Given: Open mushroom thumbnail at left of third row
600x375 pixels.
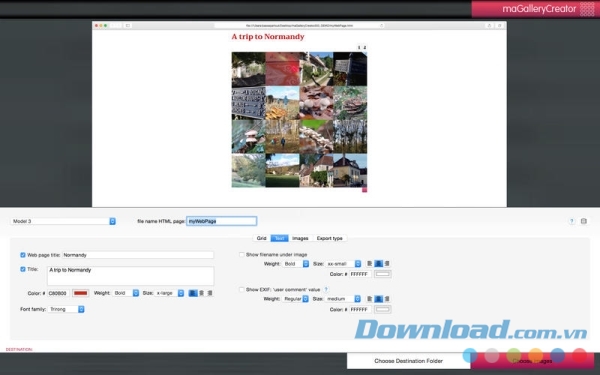Looking at the screenshot, I should pos(248,137).
